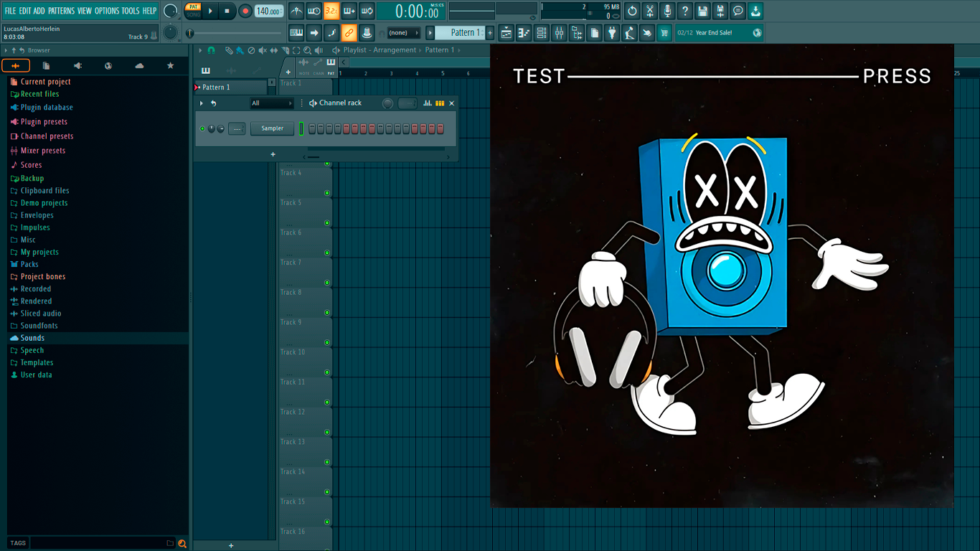Viewport: 980px width, 551px height.
Task: Toggle the first step of the Sampler sequence
Action: [311, 129]
